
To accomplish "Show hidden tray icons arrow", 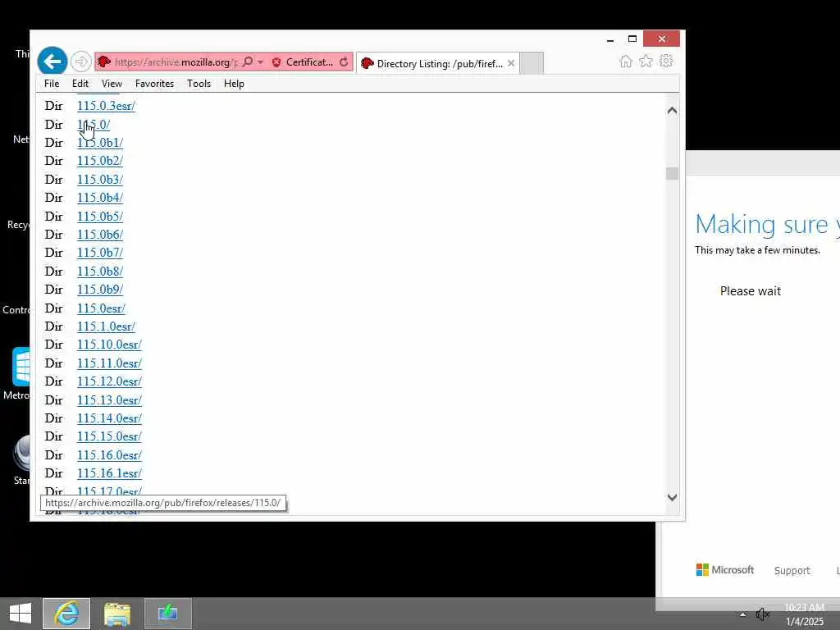I will pyautogui.click(x=742, y=614).
